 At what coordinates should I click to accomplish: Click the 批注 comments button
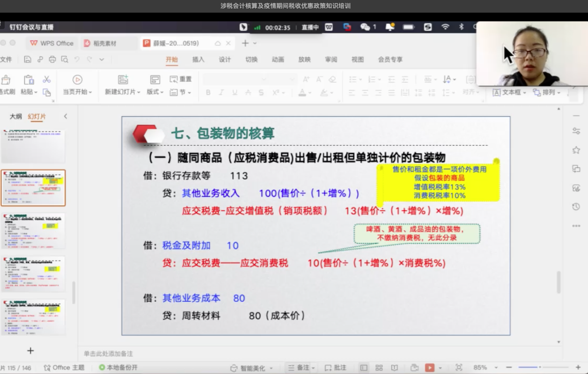(x=335, y=368)
